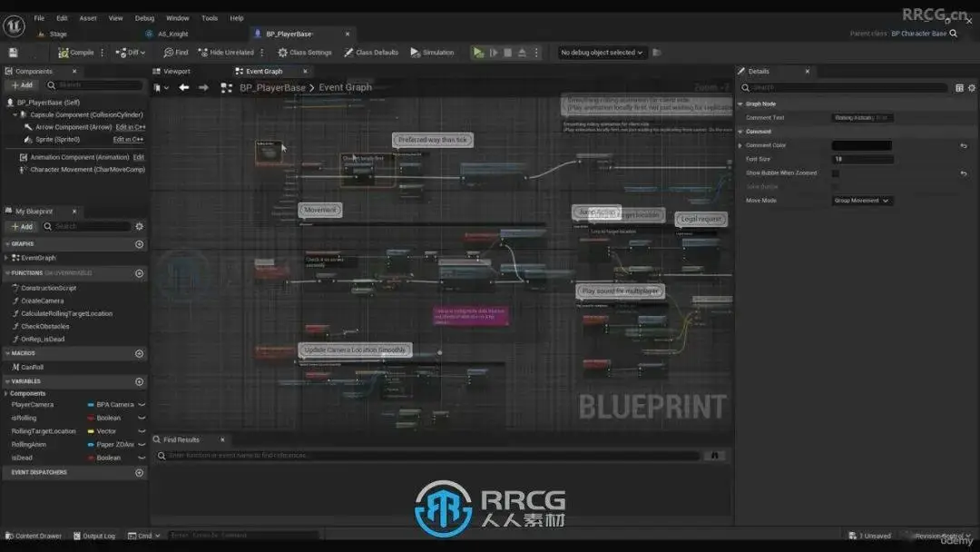This screenshot has width=980, height=552.
Task: Open the Tools menu
Action: [x=210, y=18]
